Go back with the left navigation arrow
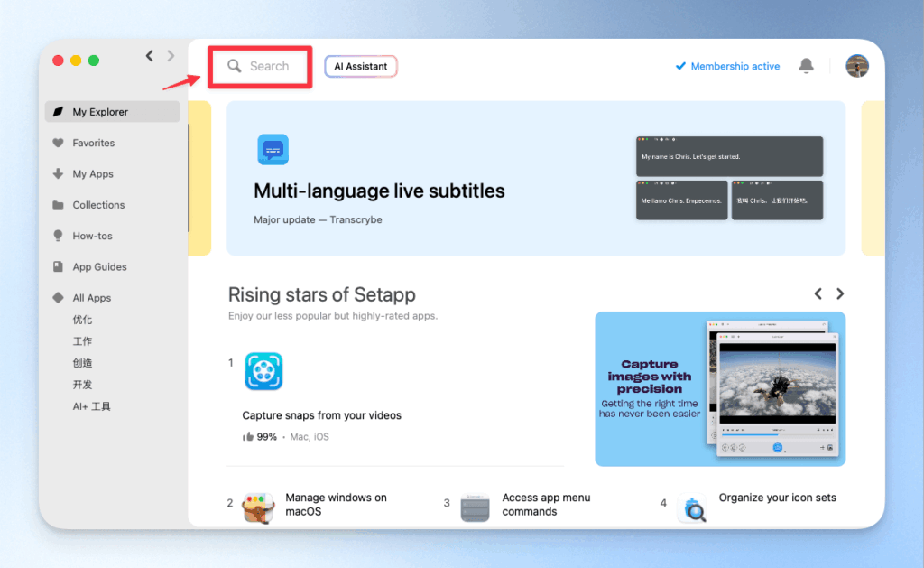Viewport: 924px width, 568px height. (x=150, y=56)
